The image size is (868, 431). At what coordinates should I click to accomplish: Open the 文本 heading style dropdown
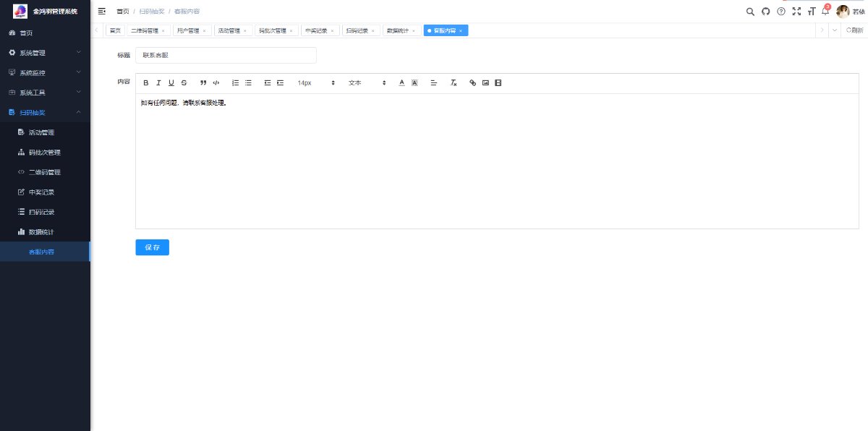click(367, 83)
